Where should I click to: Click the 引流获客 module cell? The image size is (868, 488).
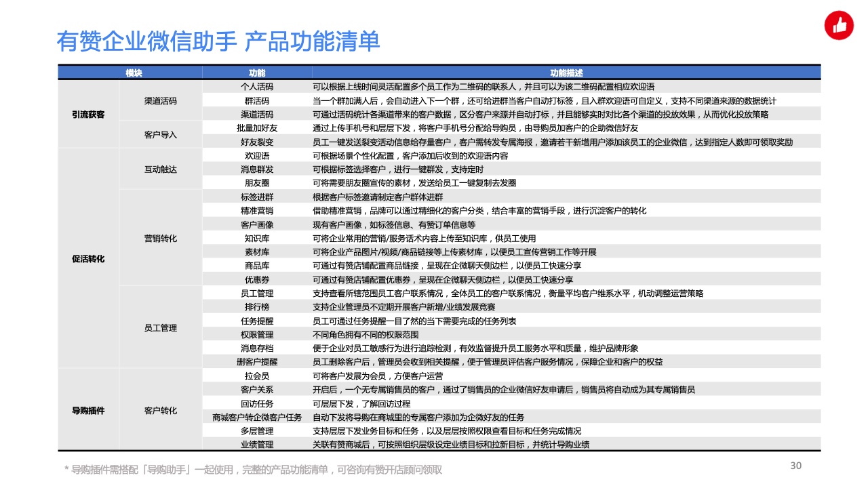(89, 115)
